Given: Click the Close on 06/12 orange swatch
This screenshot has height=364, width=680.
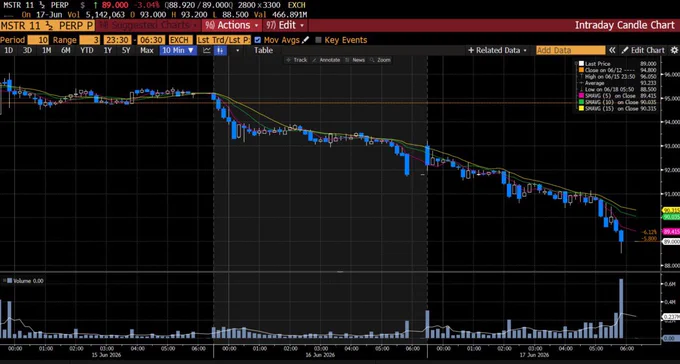Looking at the screenshot, I should click(581, 70).
